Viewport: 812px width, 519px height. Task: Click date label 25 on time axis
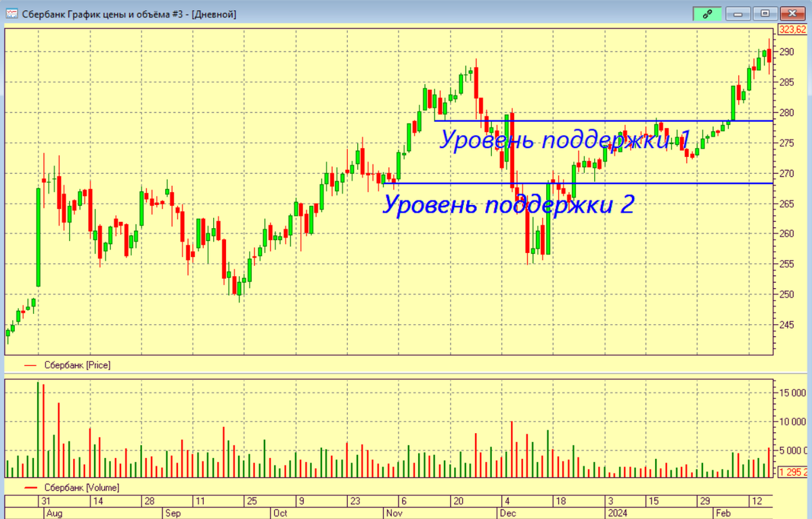(251, 501)
